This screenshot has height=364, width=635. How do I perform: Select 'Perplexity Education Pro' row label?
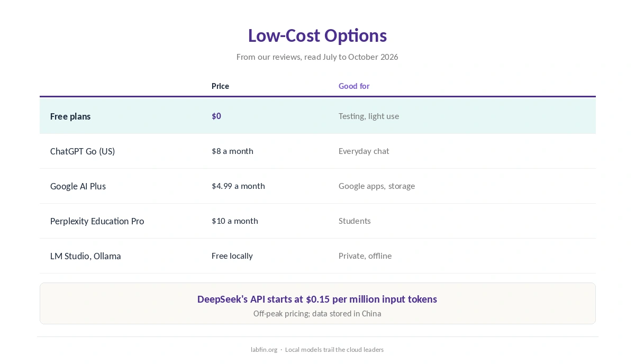[x=97, y=221]
